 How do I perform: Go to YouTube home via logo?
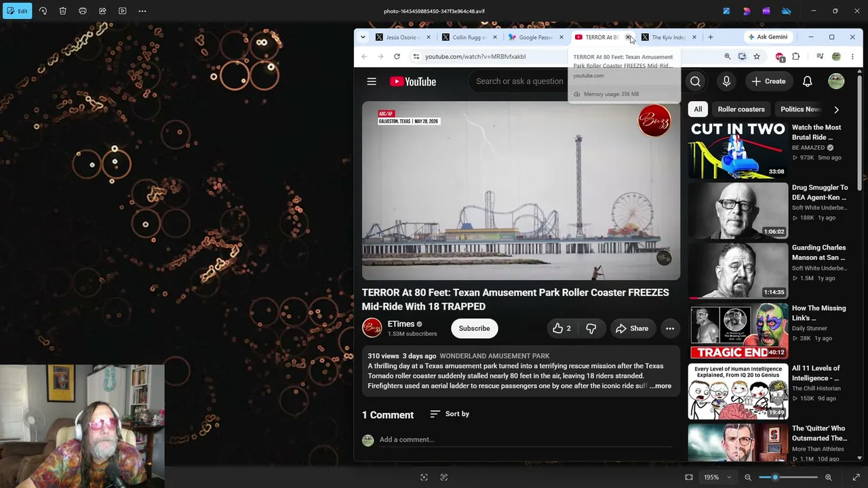coord(413,81)
